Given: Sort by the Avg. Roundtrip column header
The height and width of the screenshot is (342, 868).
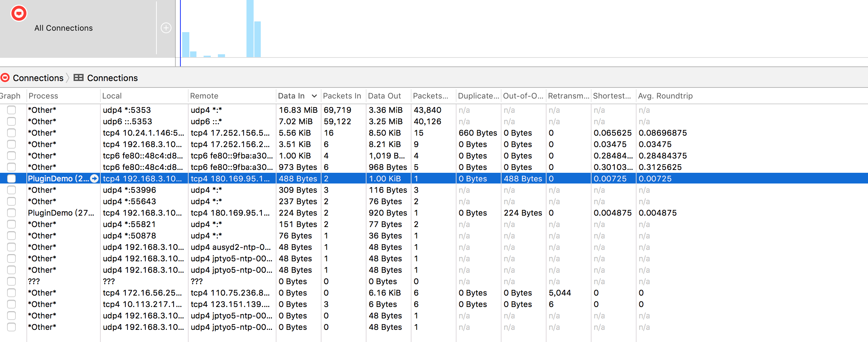Looking at the screenshot, I should (665, 96).
